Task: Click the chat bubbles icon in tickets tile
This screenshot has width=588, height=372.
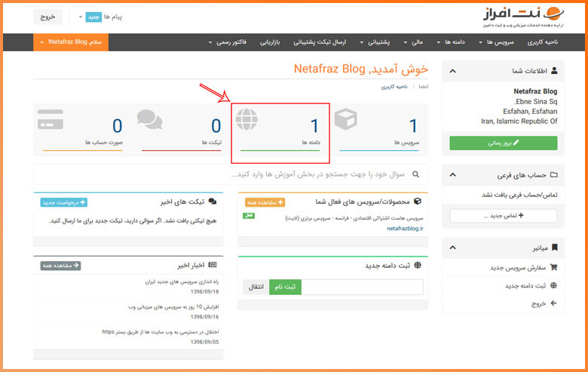Action: pyautogui.click(x=149, y=119)
